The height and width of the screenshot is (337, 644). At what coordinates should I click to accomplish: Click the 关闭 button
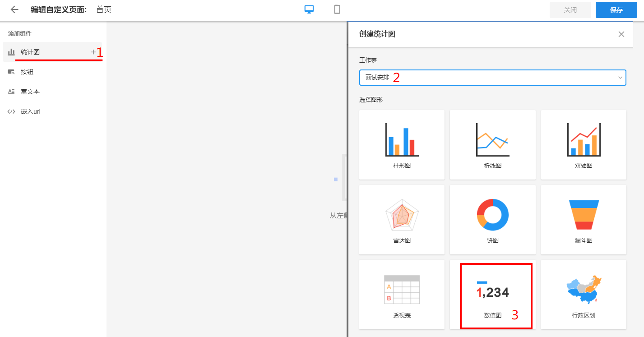570,10
